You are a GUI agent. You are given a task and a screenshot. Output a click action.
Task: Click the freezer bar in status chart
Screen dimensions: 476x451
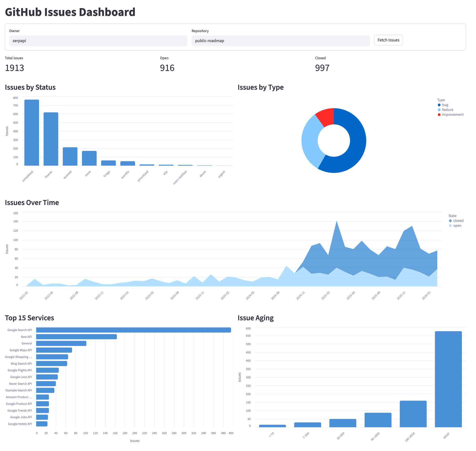click(x=51, y=139)
